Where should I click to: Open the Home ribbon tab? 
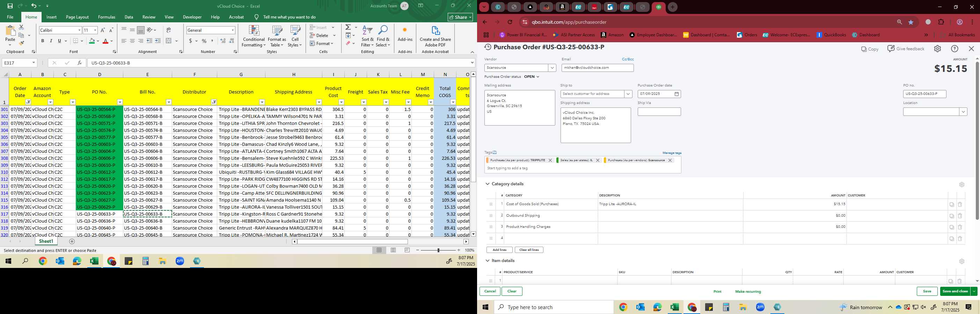pyautogui.click(x=31, y=17)
